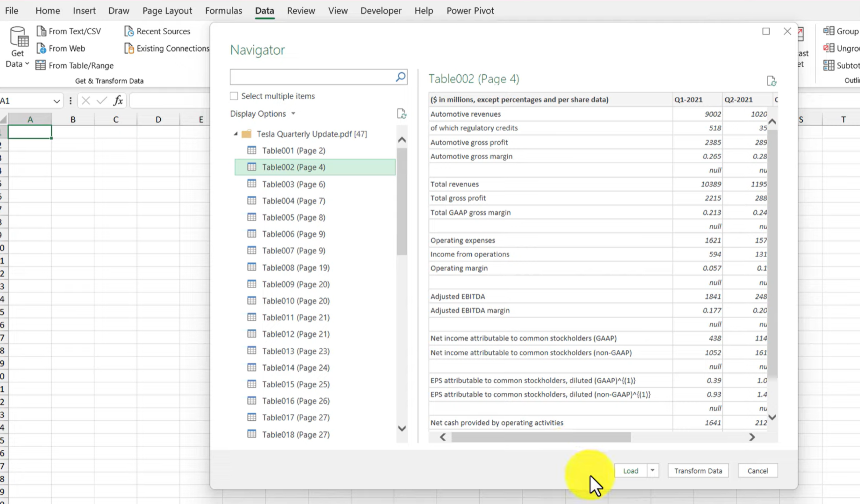Click the formula bar Cancel X icon

pos(86,100)
